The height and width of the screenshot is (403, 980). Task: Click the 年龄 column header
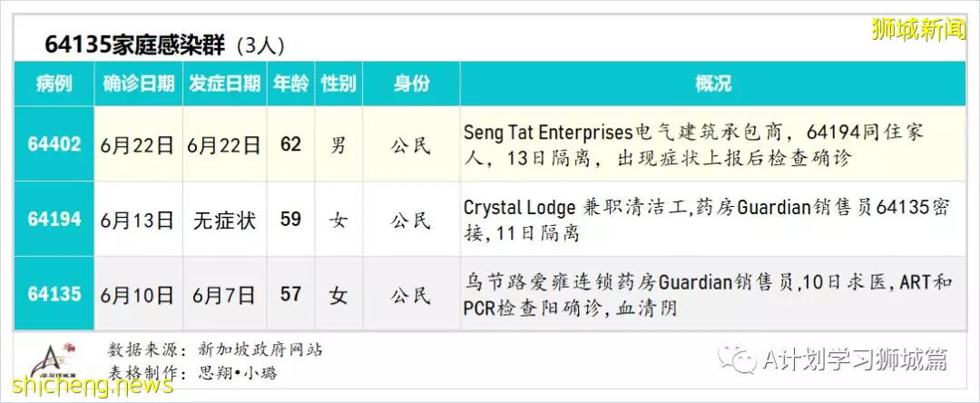(290, 84)
